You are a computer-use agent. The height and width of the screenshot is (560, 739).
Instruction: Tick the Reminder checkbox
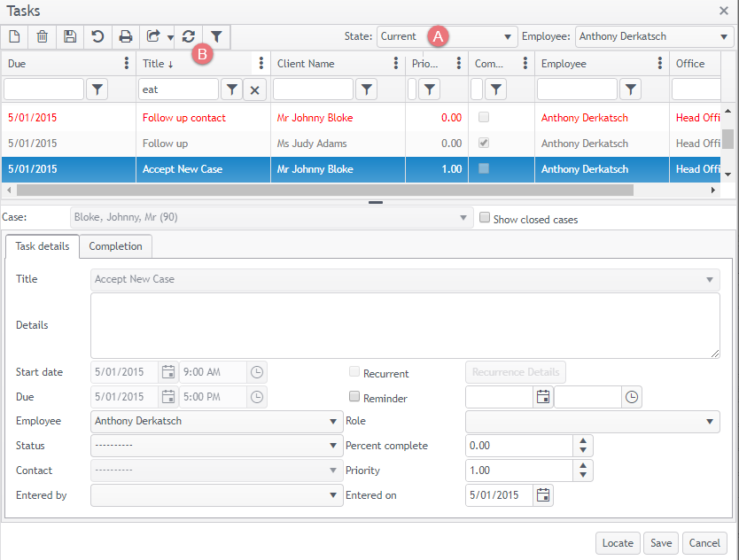tap(354, 397)
